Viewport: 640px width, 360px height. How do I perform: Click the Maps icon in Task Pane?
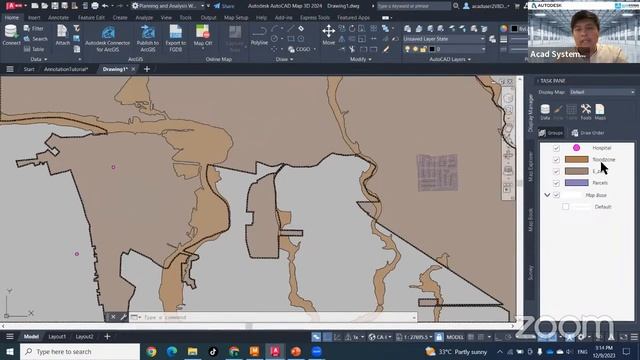tap(600, 112)
